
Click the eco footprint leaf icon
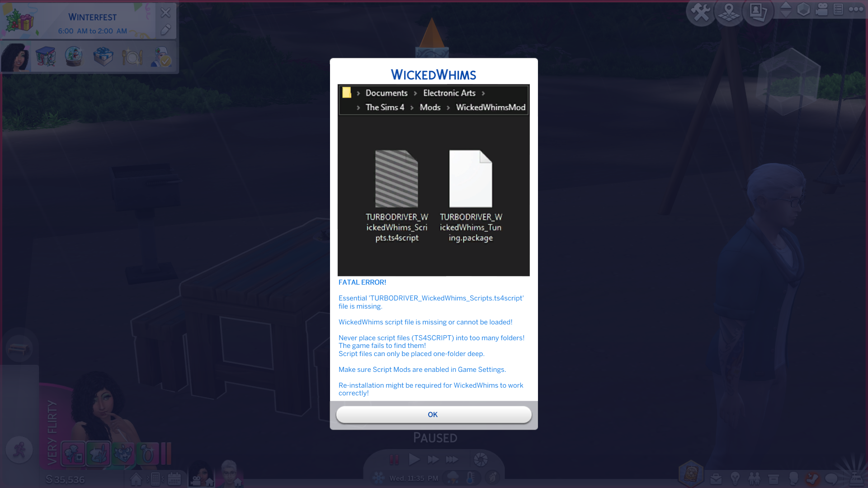pyautogui.click(x=492, y=477)
